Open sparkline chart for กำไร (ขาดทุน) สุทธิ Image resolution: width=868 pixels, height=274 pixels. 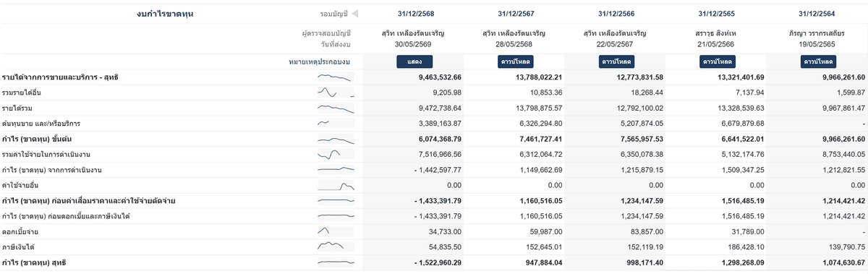tap(336, 262)
